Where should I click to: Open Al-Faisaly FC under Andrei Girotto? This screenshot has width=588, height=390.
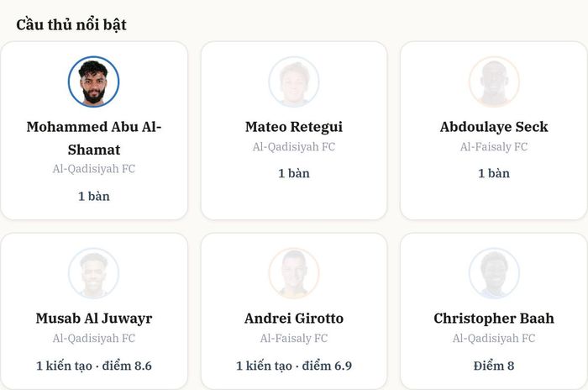tap(294, 339)
